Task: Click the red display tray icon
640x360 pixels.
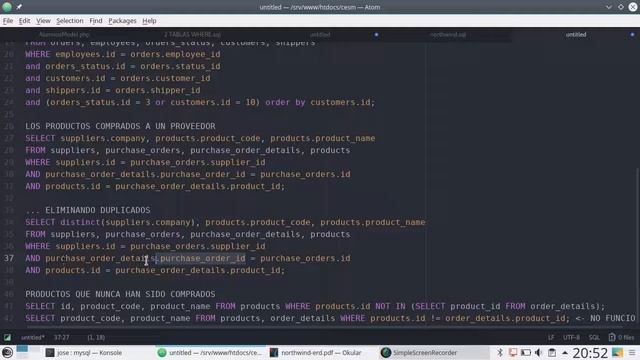Action: (x=513, y=353)
